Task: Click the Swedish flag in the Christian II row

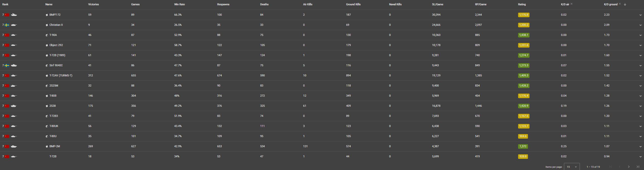Action: click(7, 25)
